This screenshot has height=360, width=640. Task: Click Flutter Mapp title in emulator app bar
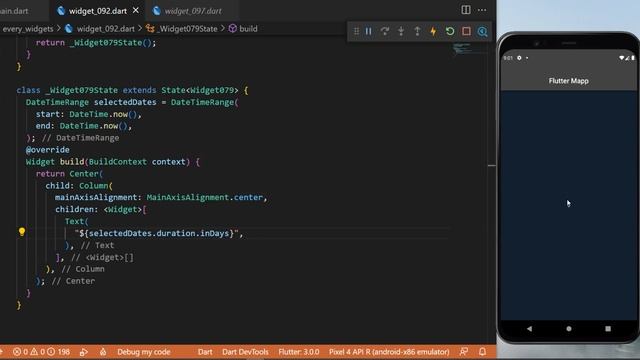pyautogui.click(x=569, y=81)
